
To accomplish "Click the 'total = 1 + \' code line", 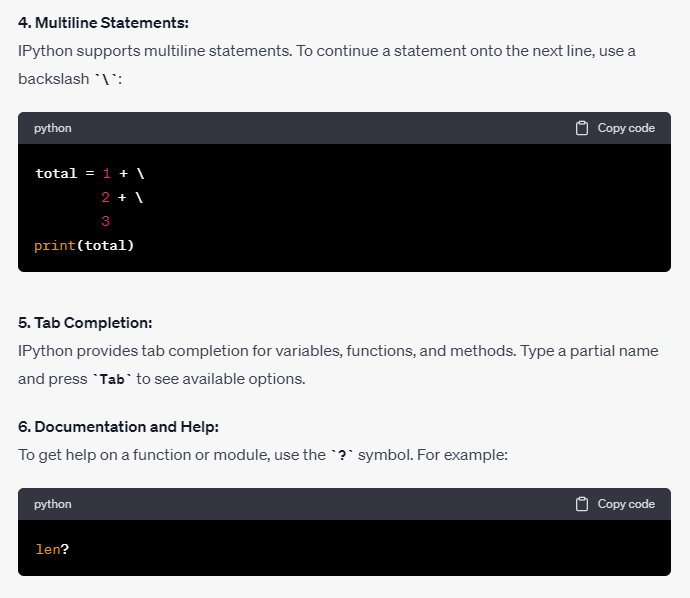I will point(91,173).
